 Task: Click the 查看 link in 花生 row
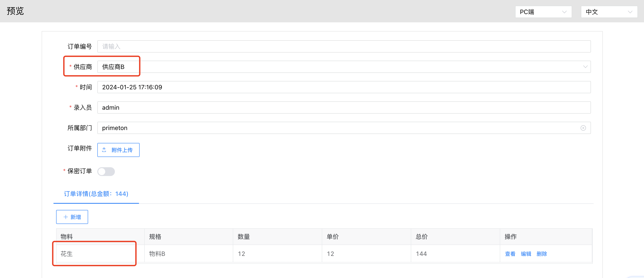pos(510,254)
